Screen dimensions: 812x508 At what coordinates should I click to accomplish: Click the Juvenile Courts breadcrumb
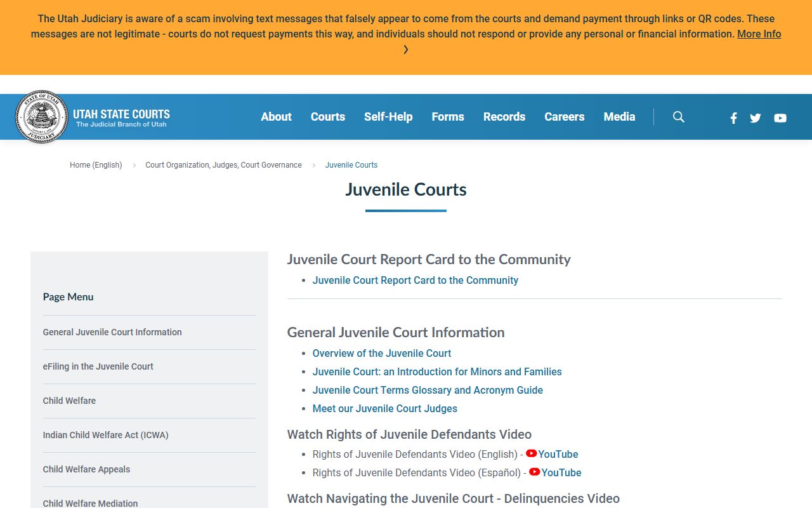[x=351, y=165]
